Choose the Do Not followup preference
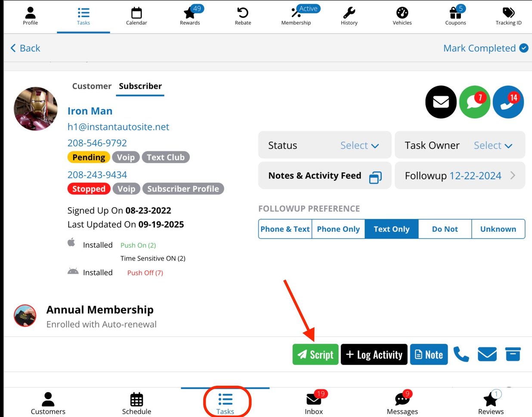This screenshot has width=532, height=417. click(x=445, y=229)
